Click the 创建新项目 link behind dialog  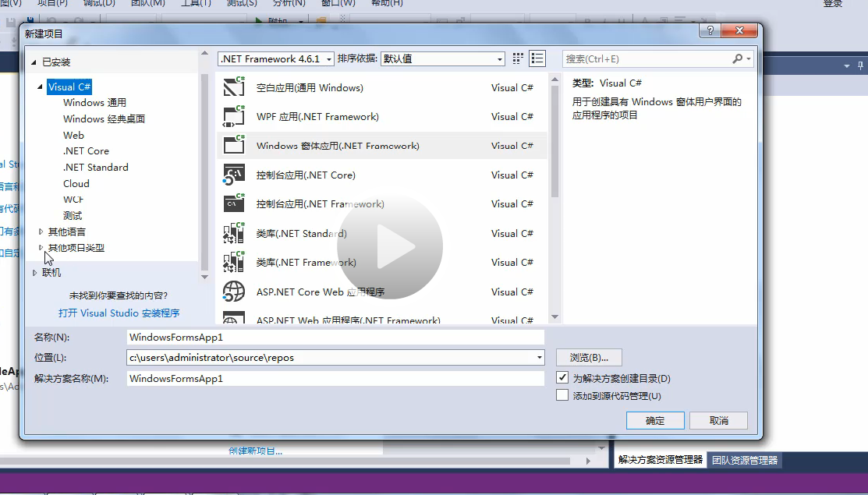tap(255, 451)
